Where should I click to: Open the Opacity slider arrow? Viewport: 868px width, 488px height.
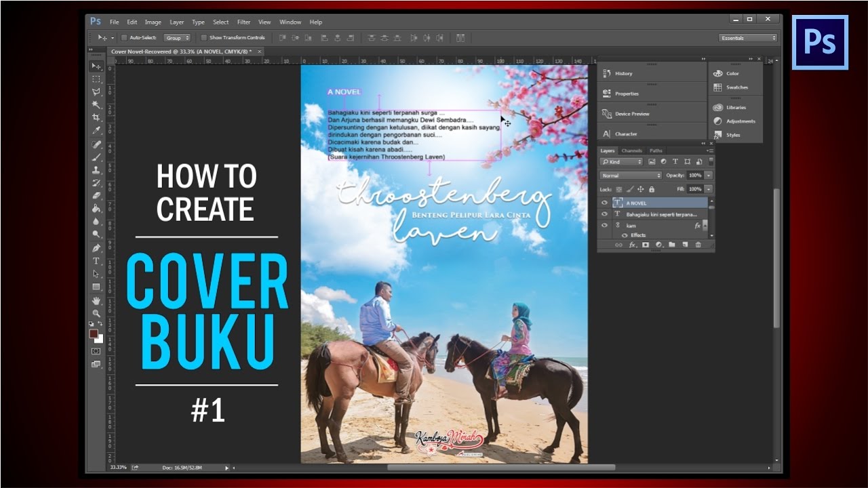(709, 176)
